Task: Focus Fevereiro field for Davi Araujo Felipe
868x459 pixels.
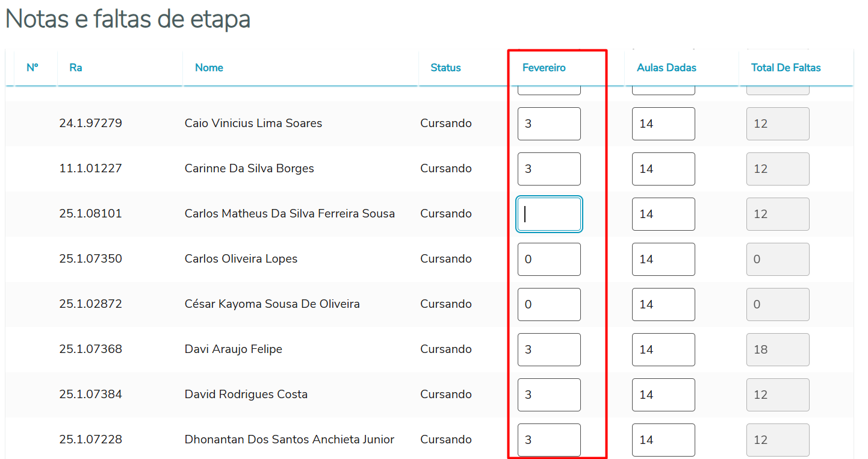Action: [549, 349]
